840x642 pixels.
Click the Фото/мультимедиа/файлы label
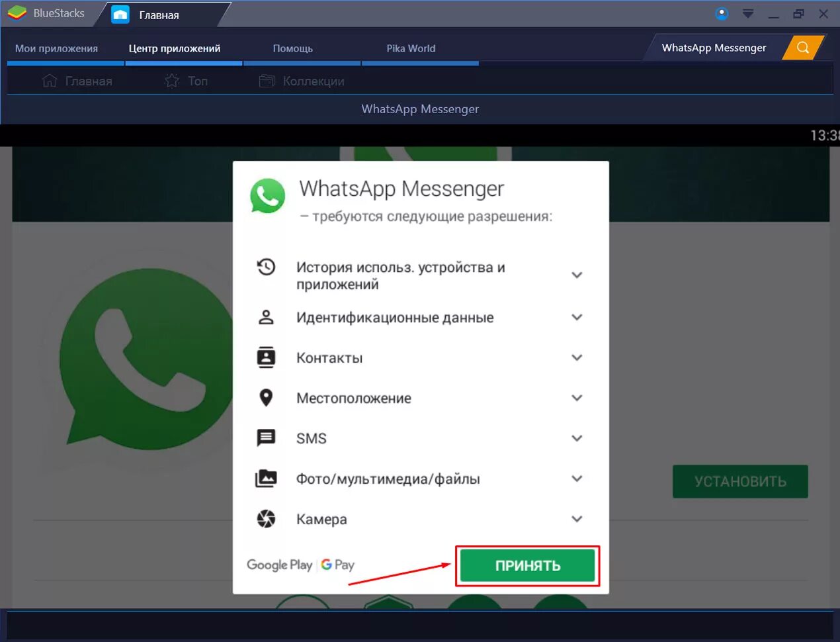[x=388, y=479]
